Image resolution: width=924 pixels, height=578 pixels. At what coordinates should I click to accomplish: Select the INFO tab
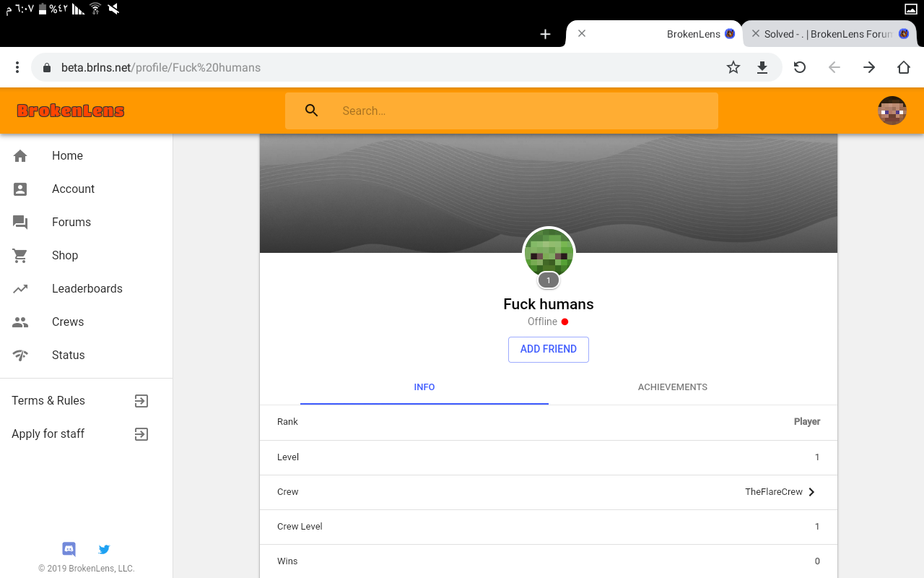click(424, 387)
